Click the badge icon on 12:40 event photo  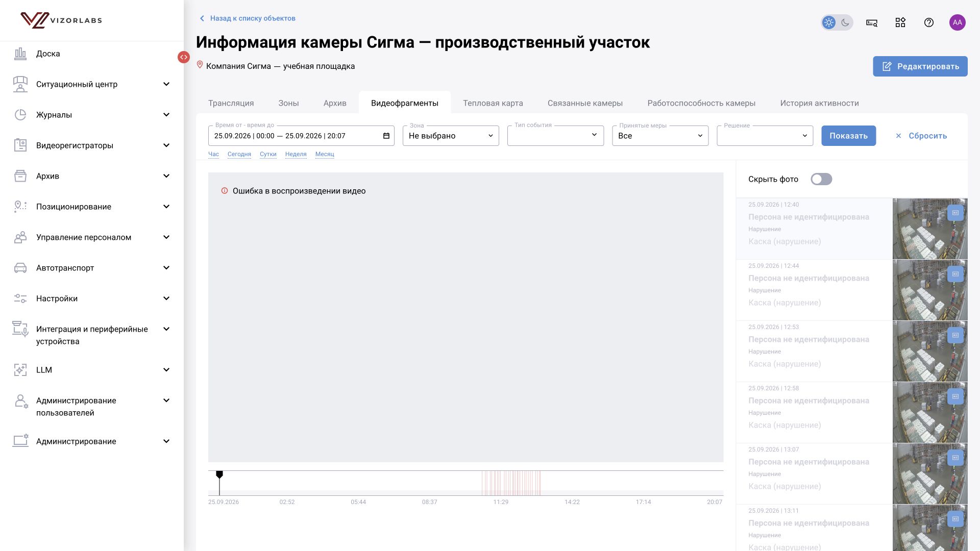pos(956,213)
